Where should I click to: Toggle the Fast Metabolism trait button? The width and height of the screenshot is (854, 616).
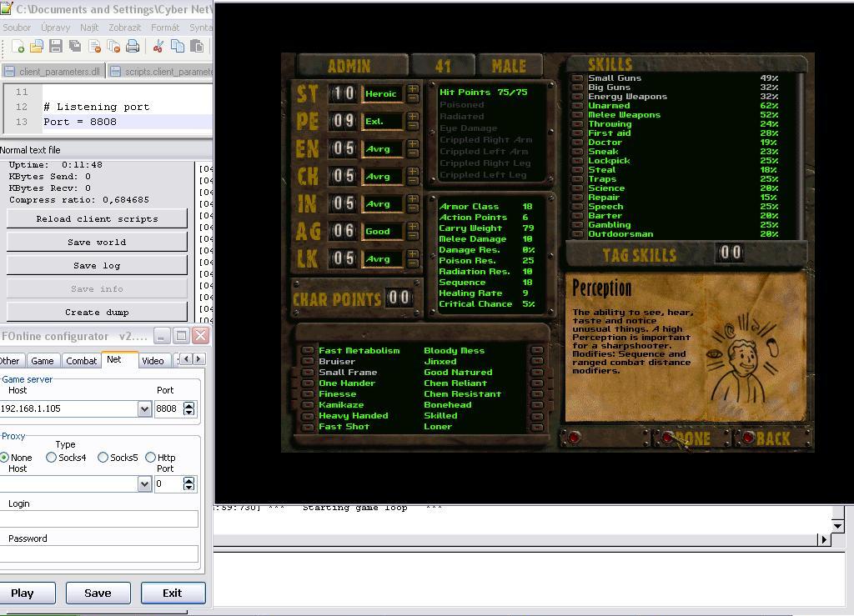tap(308, 351)
